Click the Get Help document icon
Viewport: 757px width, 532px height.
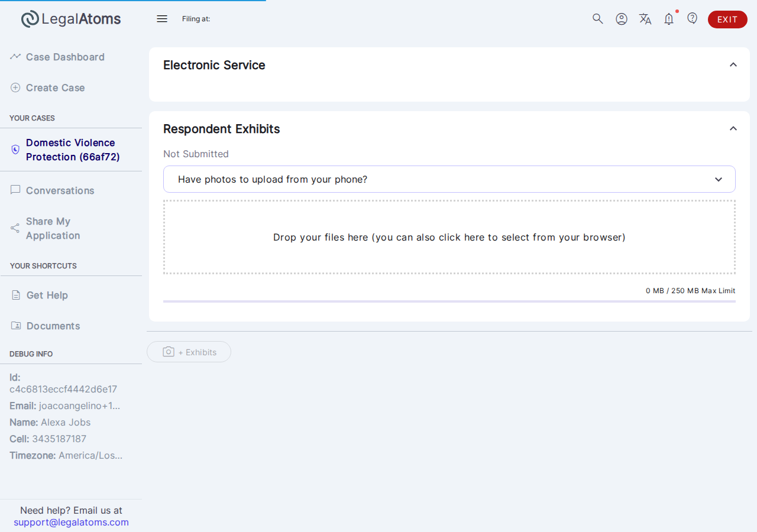[x=16, y=295]
